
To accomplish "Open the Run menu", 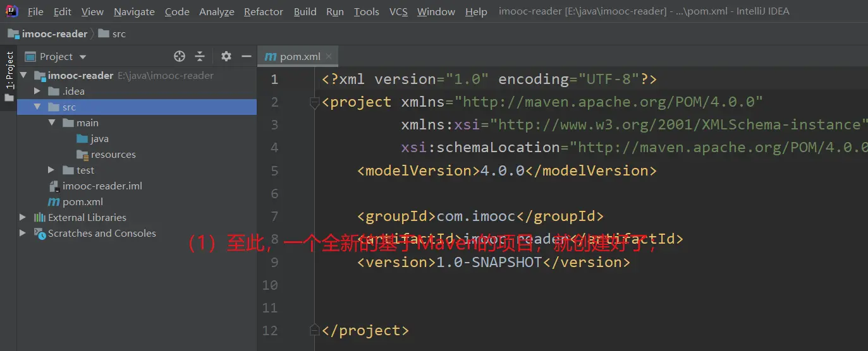I will [x=335, y=11].
